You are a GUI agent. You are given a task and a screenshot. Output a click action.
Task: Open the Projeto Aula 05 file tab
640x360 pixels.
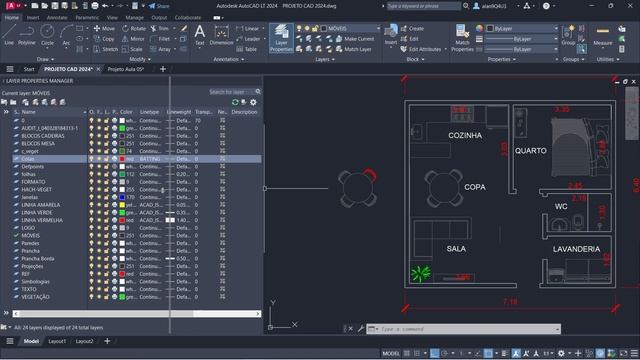coord(126,69)
